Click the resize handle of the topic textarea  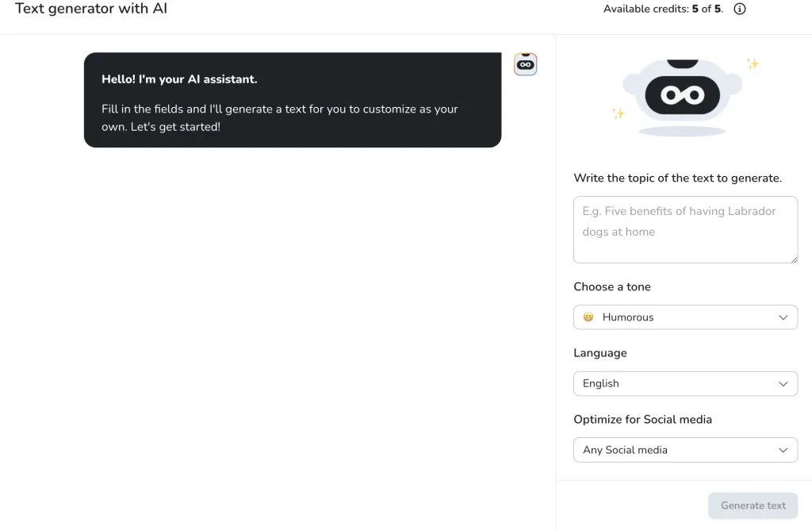(x=793, y=259)
